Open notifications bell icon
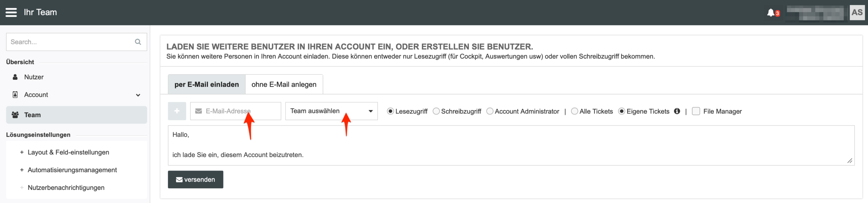868x203 pixels. [771, 13]
